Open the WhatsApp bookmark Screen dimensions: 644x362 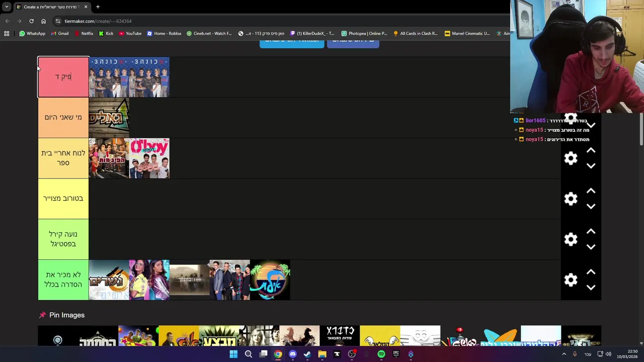32,34
